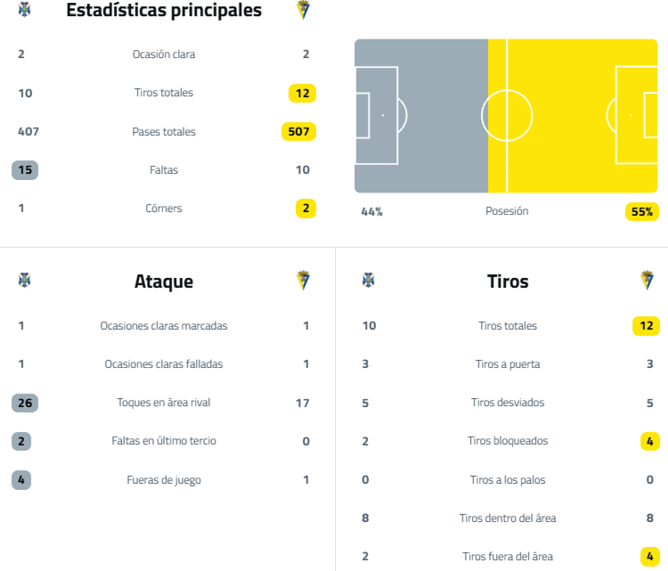Select the highlighted 507 Pases totales badge
This screenshot has height=571, width=668.
pyautogui.click(x=299, y=131)
